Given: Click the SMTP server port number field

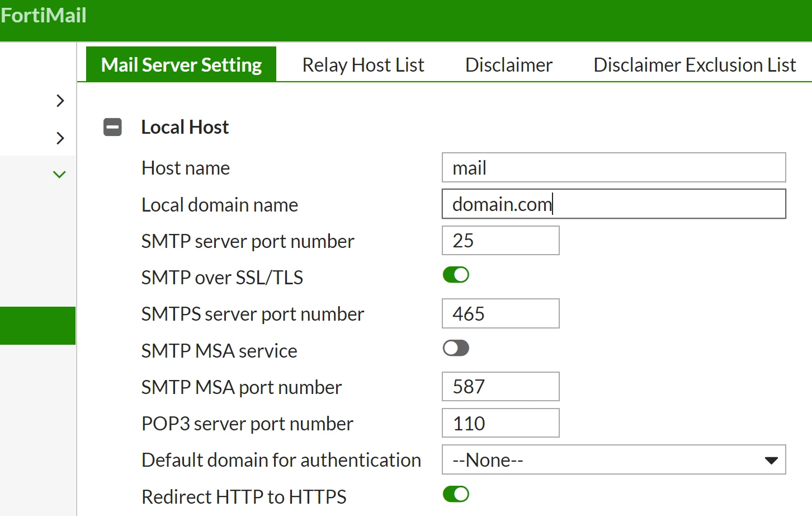Looking at the screenshot, I should (x=501, y=241).
